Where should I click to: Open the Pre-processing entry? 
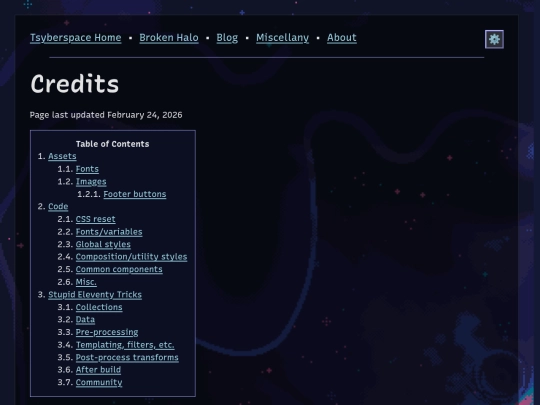[x=107, y=332]
